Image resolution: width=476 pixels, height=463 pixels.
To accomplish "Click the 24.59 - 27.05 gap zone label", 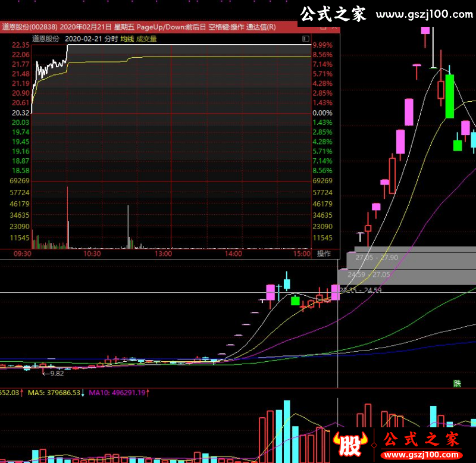I will (x=368, y=274).
